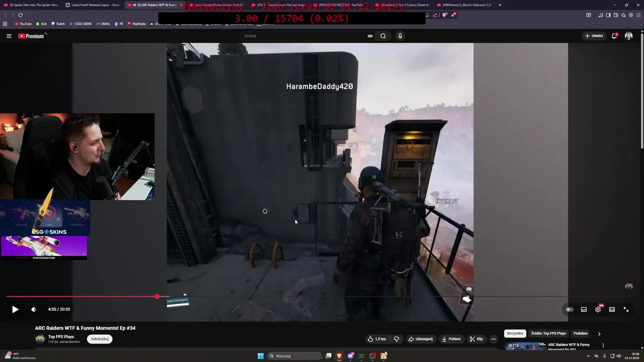This screenshot has height=362, width=644.
Task: Open the Windows Start menu
Action: pyautogui.click(x=261, y=356)
